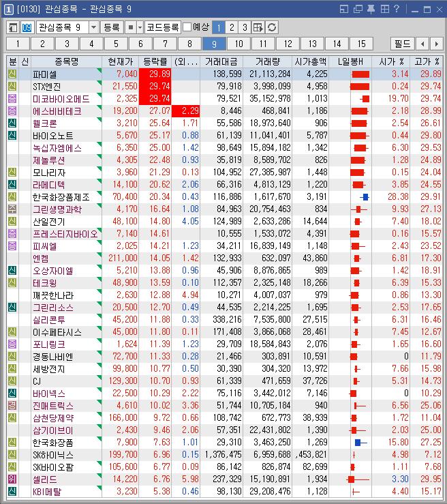Click the 코드등록 button
Viewport: 447px width, 504px height.
[163, 27]
